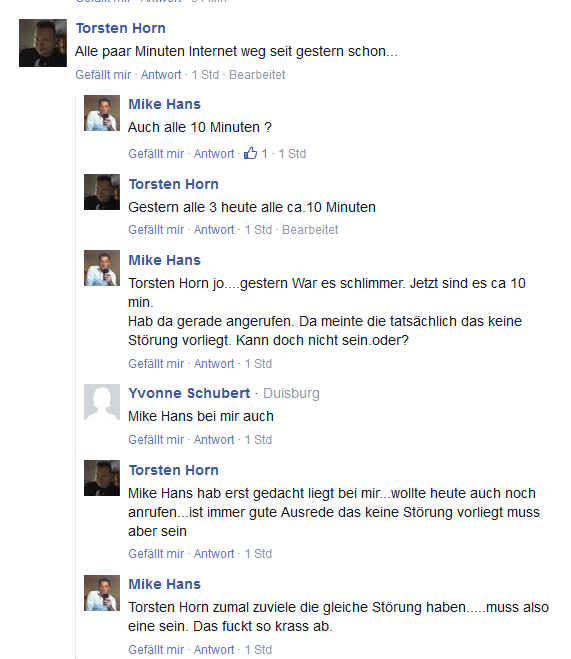Click Torsten Horn's avatar beside "Gestern alle 3 heute"
571x659 pixels.
(102, 192)
